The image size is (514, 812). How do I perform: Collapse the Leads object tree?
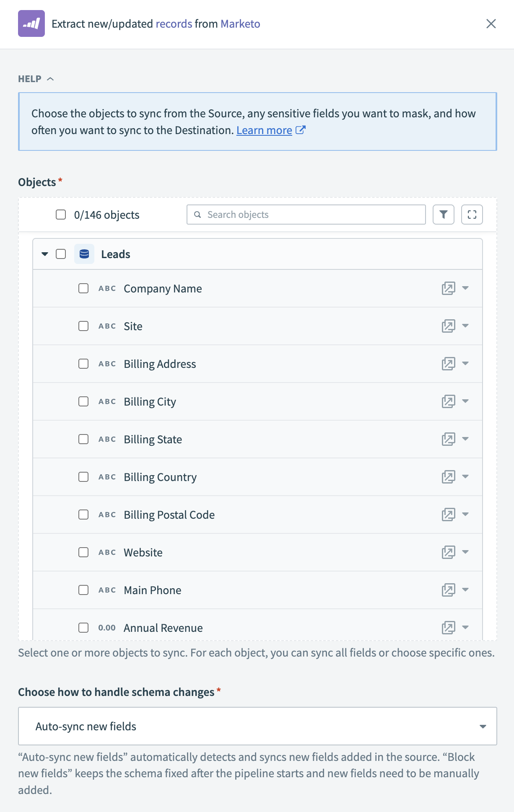pos(45,254)
